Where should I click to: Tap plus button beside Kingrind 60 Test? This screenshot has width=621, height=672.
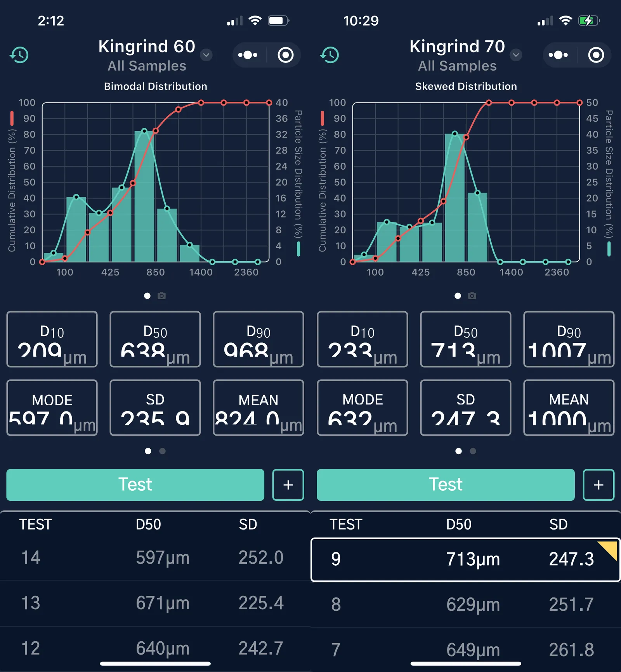point(288,485)
